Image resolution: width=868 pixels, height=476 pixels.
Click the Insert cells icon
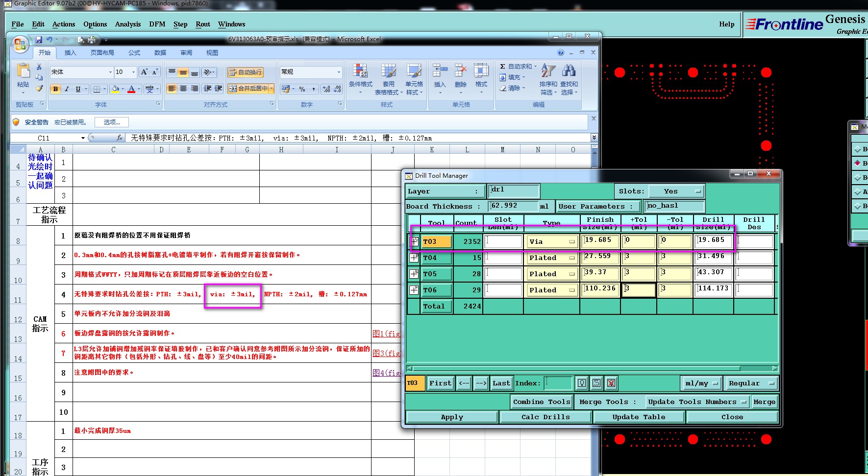(440, 71)
